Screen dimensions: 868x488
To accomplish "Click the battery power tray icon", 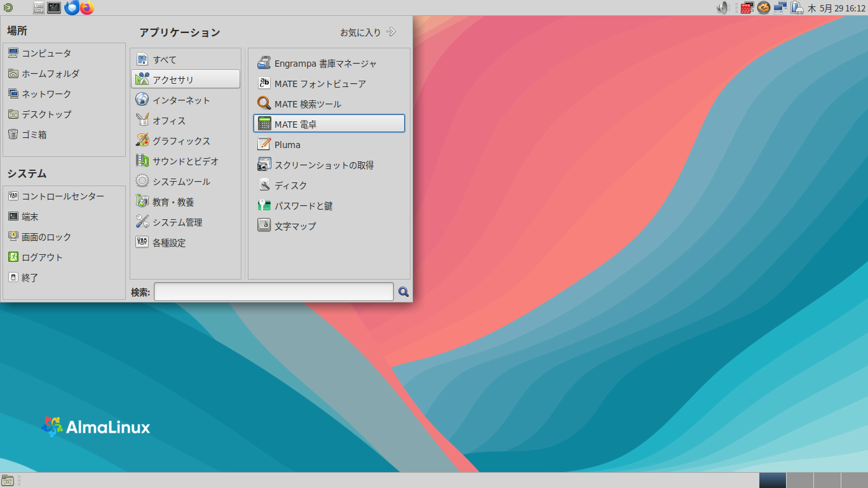I will point(797,8).
